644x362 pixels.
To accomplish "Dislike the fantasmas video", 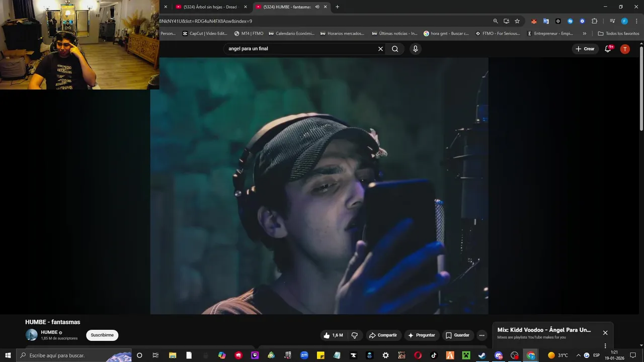I will point(354,335).
